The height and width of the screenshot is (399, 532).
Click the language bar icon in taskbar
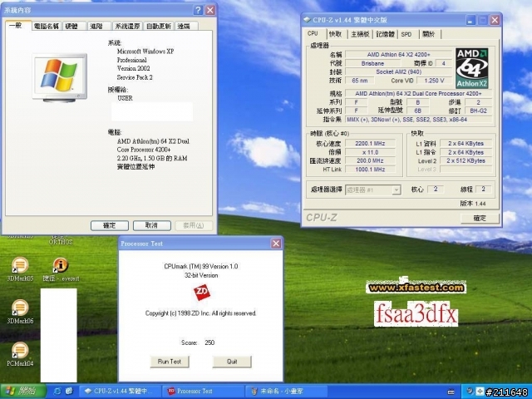(x=451, y=392)
